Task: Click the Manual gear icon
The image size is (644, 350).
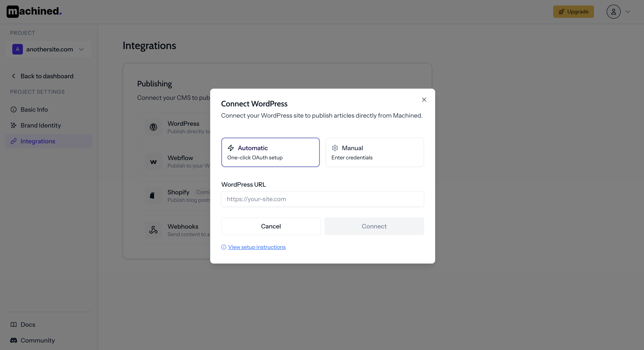Action: tap(335, 148)
